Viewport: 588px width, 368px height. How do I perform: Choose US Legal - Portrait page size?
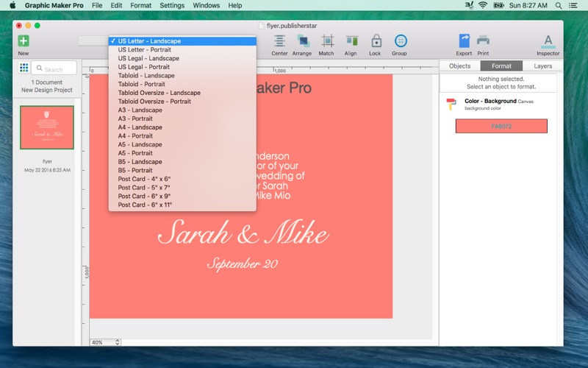point(182,67)
